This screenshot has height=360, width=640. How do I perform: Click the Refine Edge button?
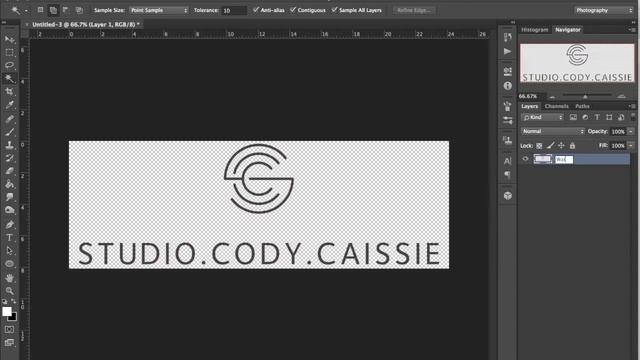tap(414, 10)
